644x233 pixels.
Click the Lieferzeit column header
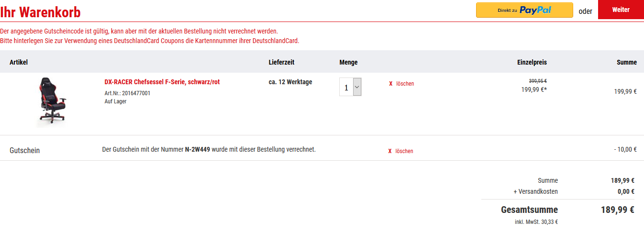point(281,62)
